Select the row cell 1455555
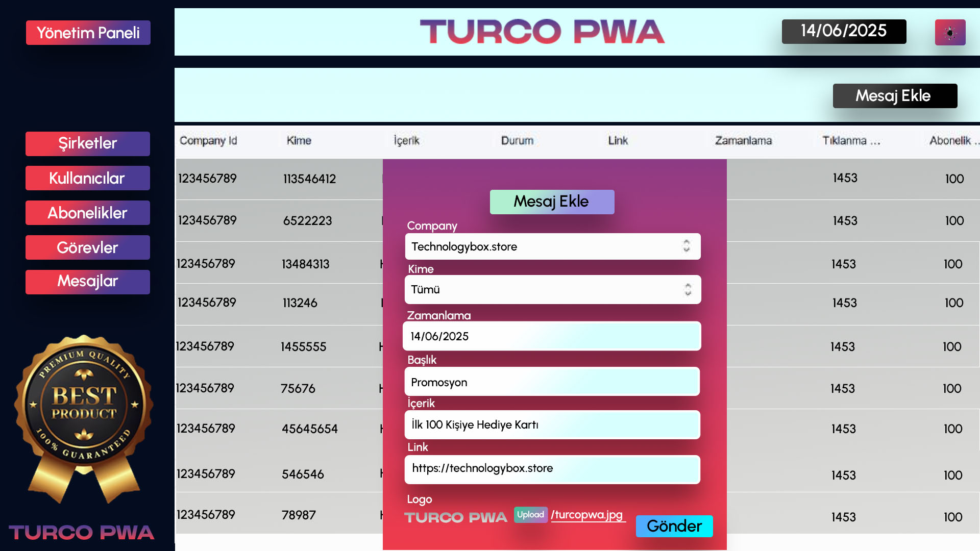The image size is (980, 551). pyautogui.click(x=303, y=347)
